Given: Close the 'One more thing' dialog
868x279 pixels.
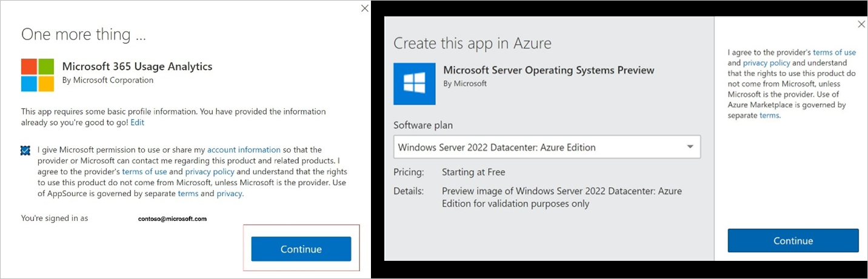Looking at the screenshot, I should pyautogui.click(x=364, y=8).
